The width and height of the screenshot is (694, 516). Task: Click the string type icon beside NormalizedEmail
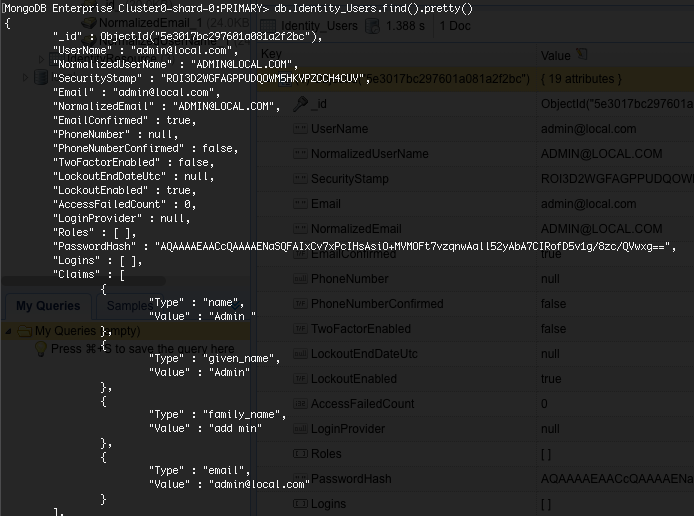click(300, 229)
